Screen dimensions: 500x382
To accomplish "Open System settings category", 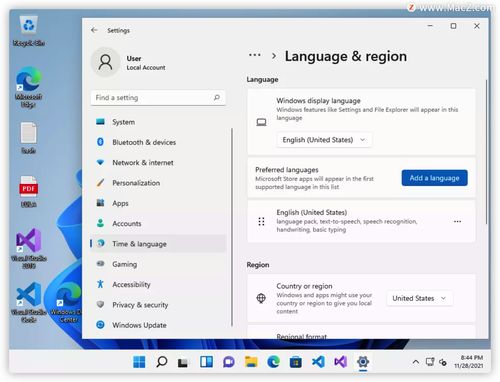I will pos(159,122).
